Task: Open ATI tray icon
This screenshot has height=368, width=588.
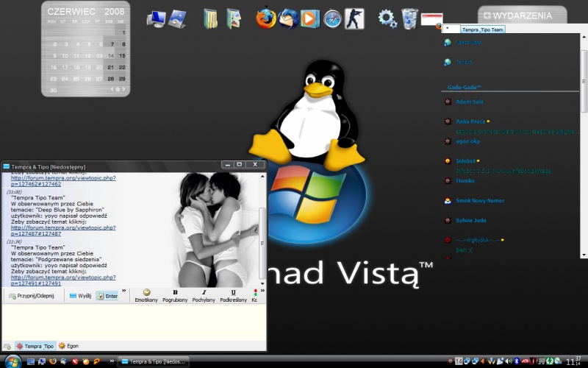Action: coord(525,361)
